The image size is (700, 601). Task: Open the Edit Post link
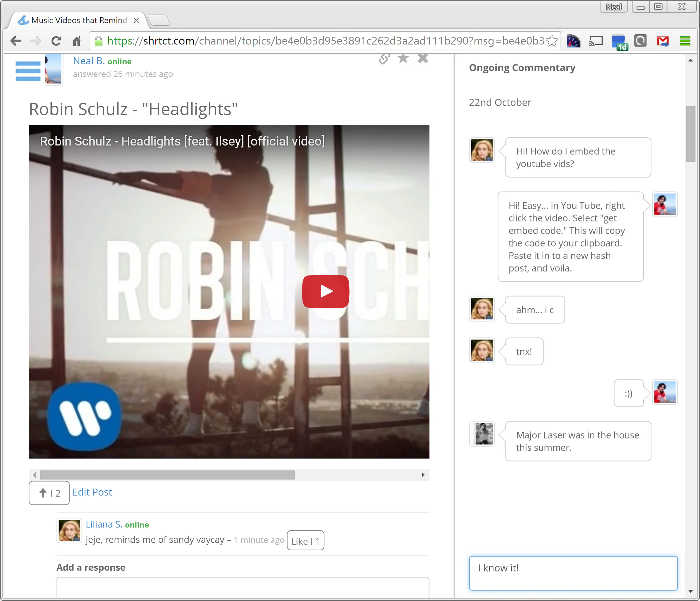pyautogui.click(x=92, y=492)
